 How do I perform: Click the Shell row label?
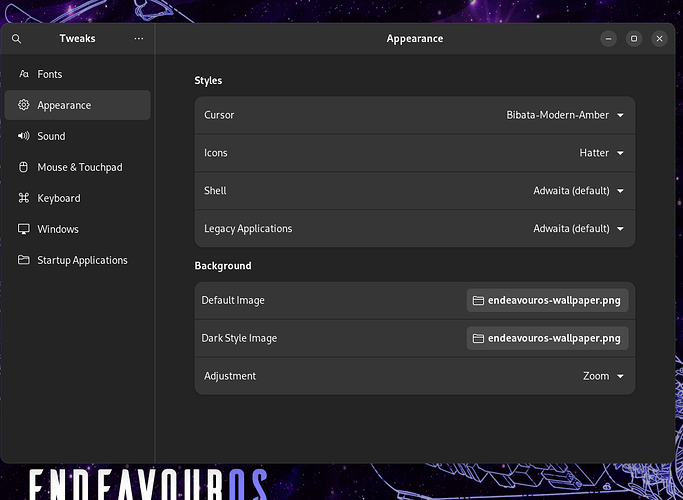(215, 191)
